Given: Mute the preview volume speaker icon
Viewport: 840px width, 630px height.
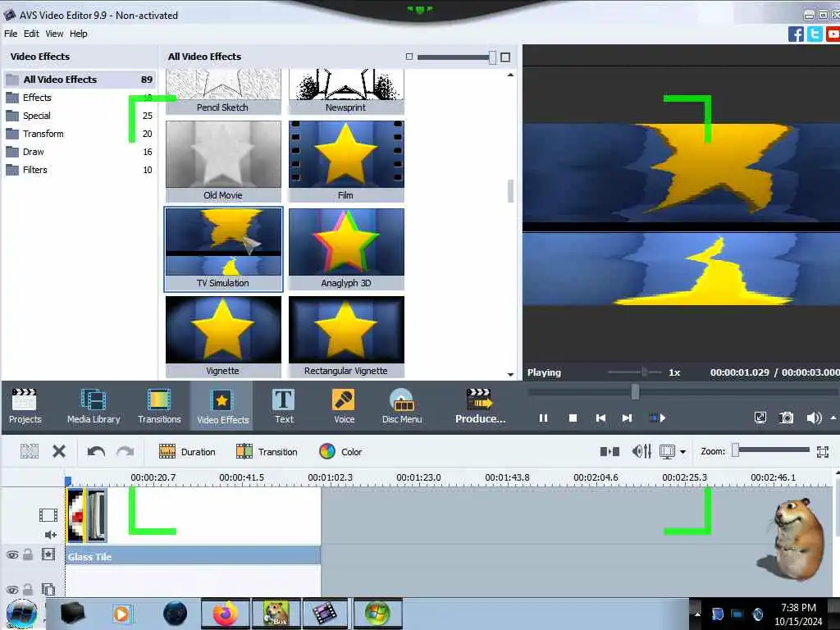Looking at the screenshot, I should tap(814, 418).
